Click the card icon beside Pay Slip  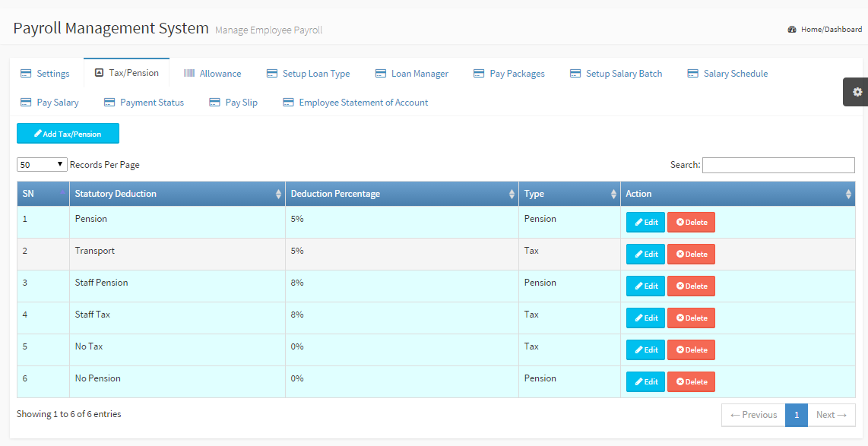[x=214, y=103]
